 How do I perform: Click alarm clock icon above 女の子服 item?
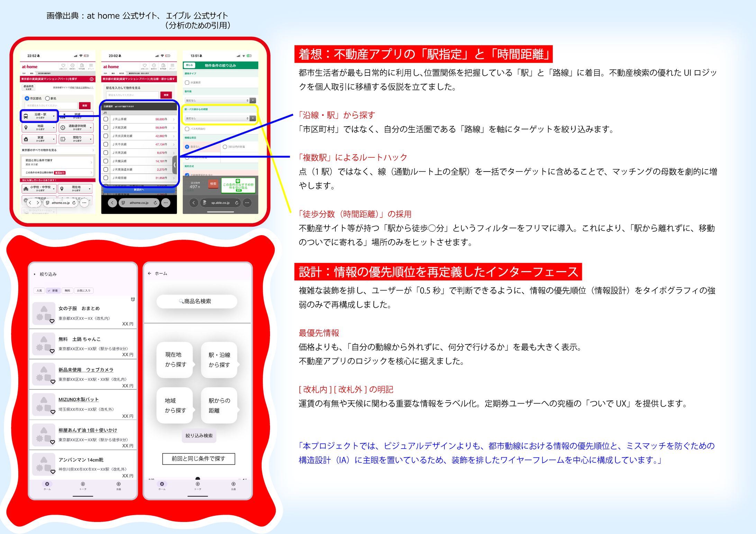133,299
